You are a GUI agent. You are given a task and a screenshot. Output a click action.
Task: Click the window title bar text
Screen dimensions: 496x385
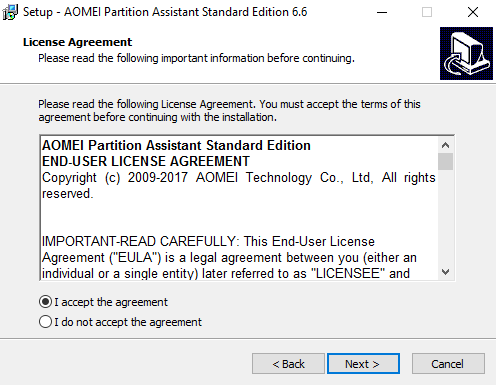tap(165, 12)
